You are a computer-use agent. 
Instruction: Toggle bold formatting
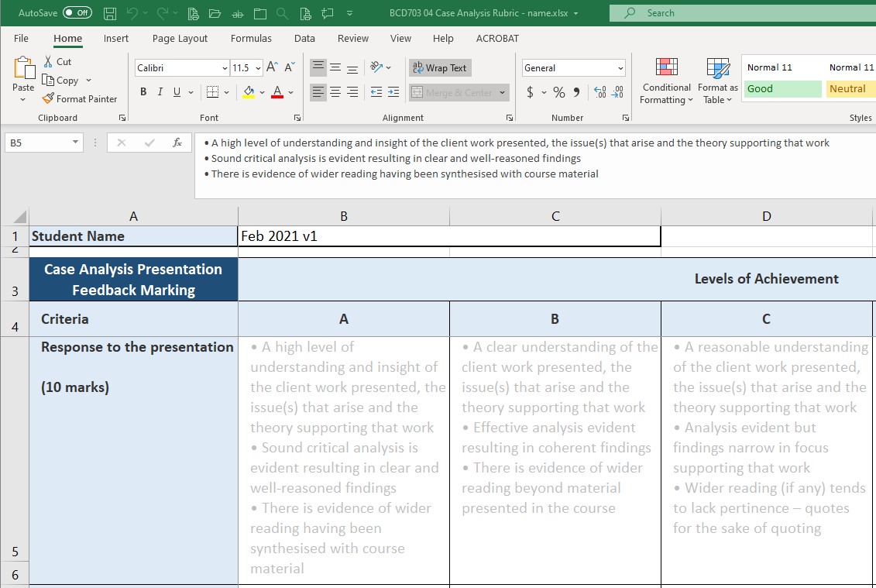143,91
